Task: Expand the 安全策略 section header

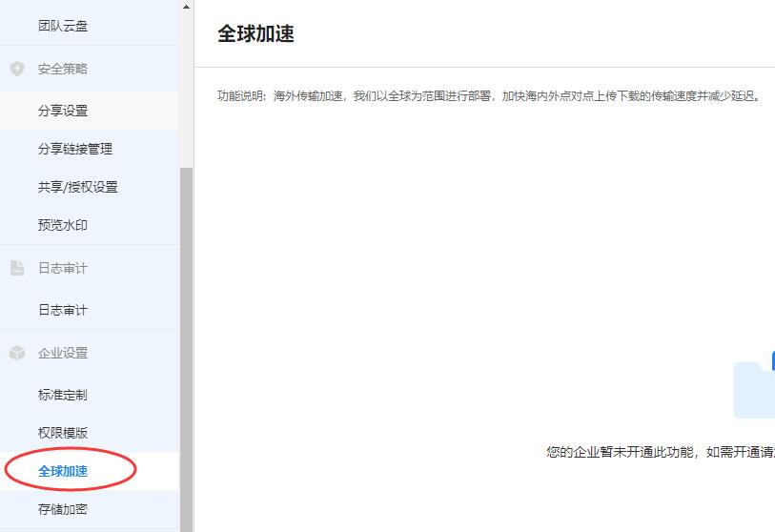Action: coord(63,69)
